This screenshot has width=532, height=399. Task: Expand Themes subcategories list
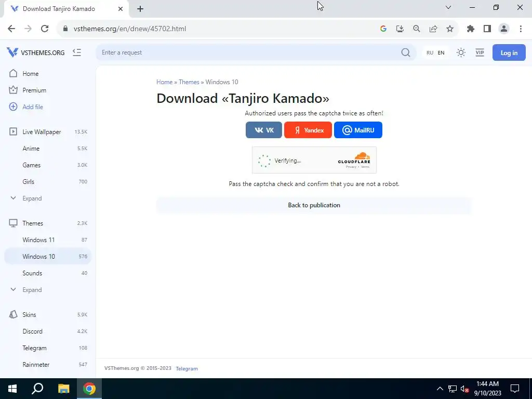pyautogui.click(x=48, y=290)
